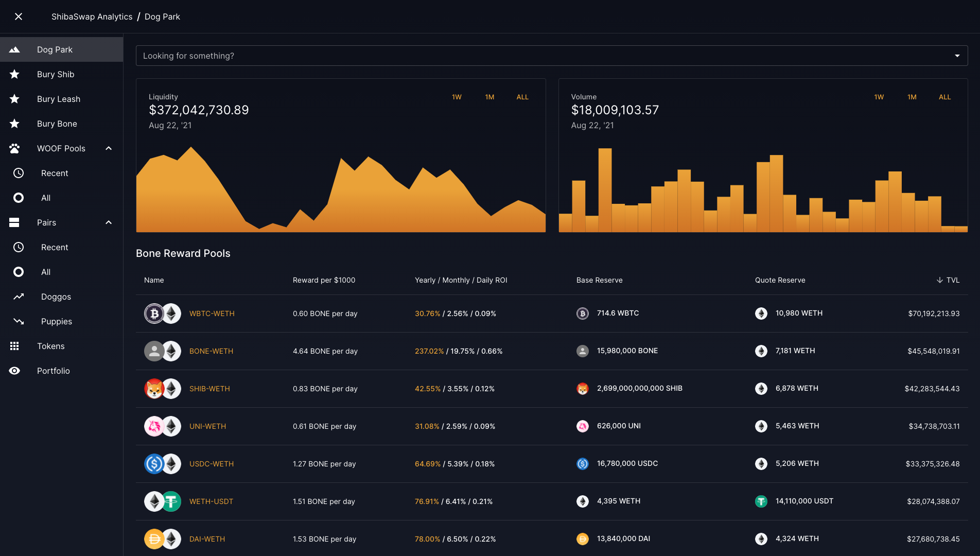
Task: Close the sidebar with the X icon
Action: [x=19, y=16]
